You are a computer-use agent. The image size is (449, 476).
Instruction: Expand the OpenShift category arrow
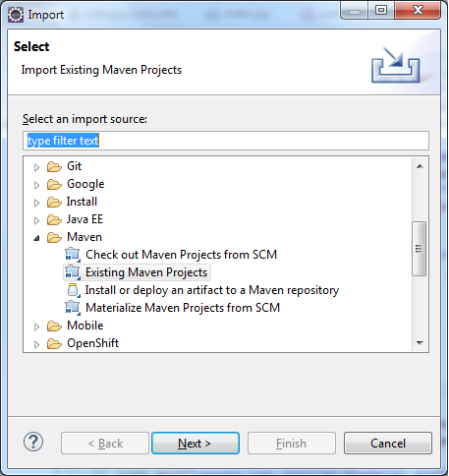[36, 344]
